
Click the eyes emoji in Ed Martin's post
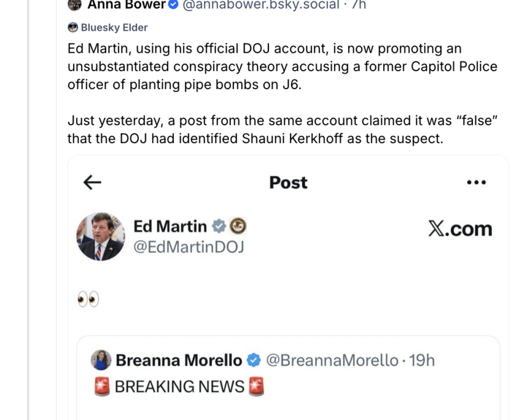[88, 300]
